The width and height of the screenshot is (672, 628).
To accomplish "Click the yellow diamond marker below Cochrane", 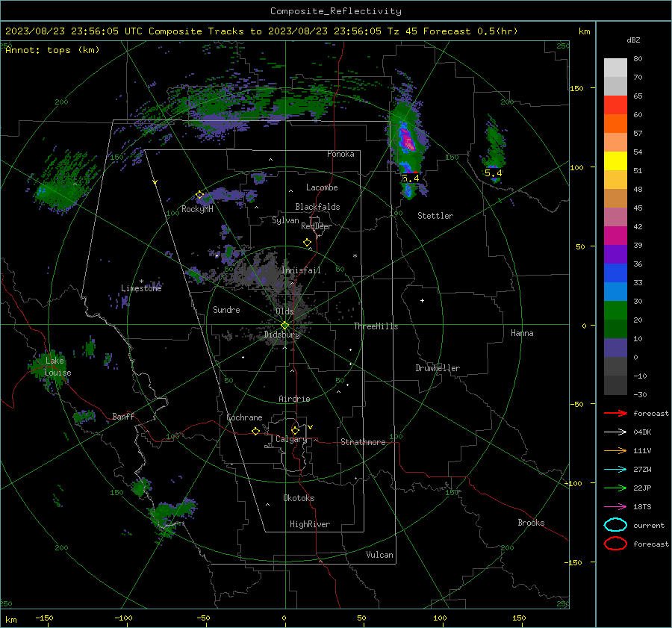I will pos(255,431).
